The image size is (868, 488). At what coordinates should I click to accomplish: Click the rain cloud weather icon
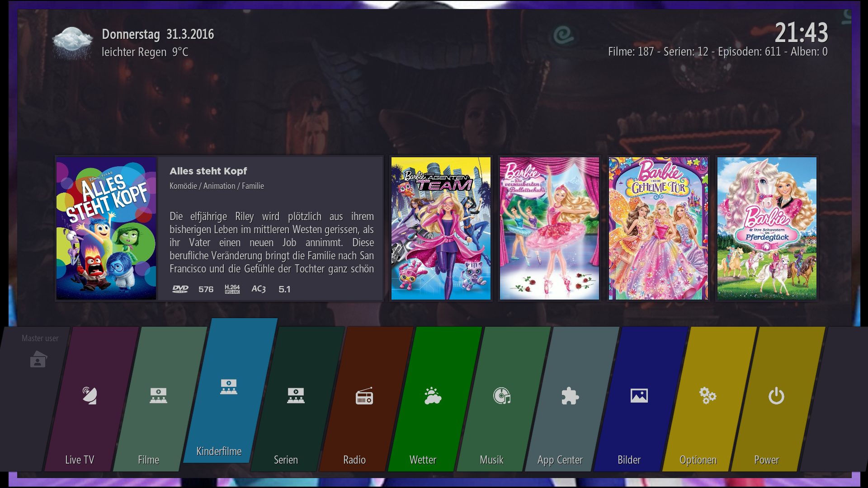(x=72, y=43)
